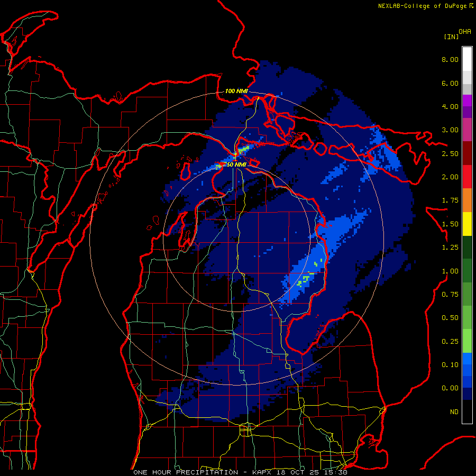Click the 4.00 legend value
The height and width of the screenshot is (476, 476).
pos(450,106)
